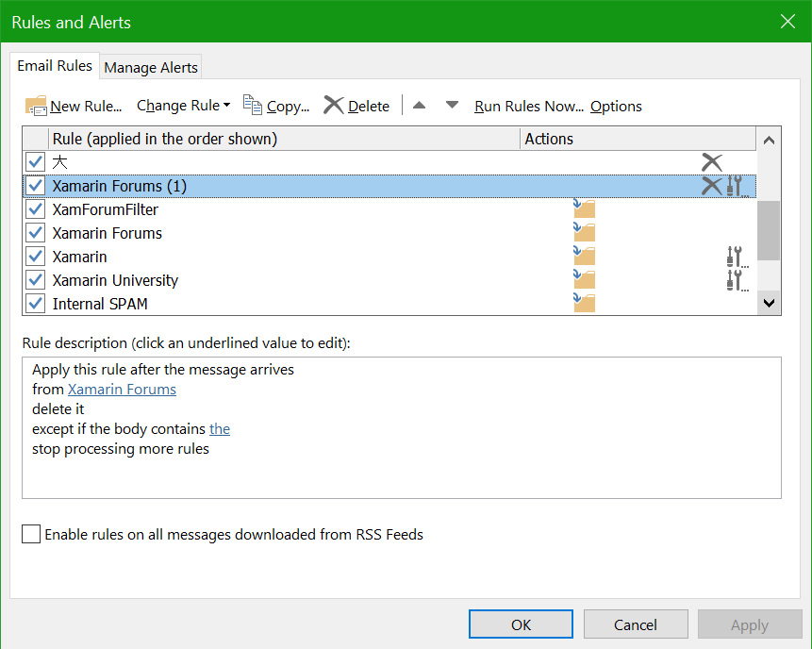Toggle the Xamarin rule checkbox
Screen dimensions: 812x649
(x=35, y=256)
